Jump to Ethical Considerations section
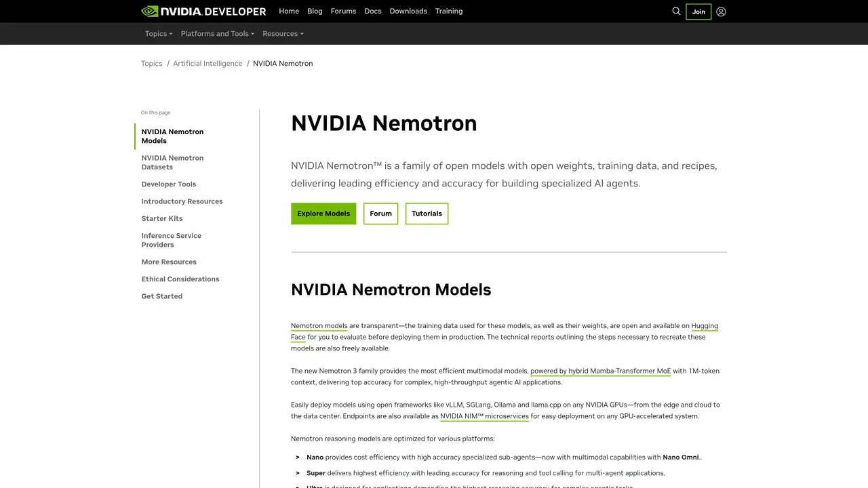The image size is (868, 488). click(180, 279)
